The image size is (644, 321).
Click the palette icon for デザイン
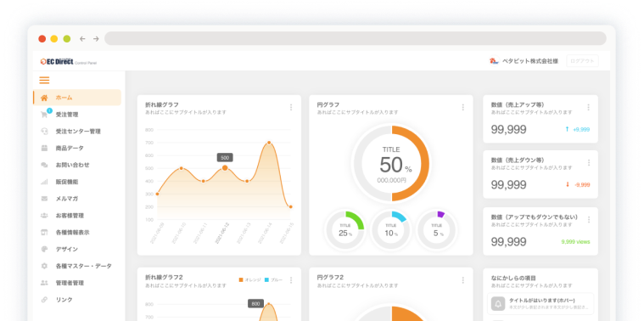(x=44, y=249)
